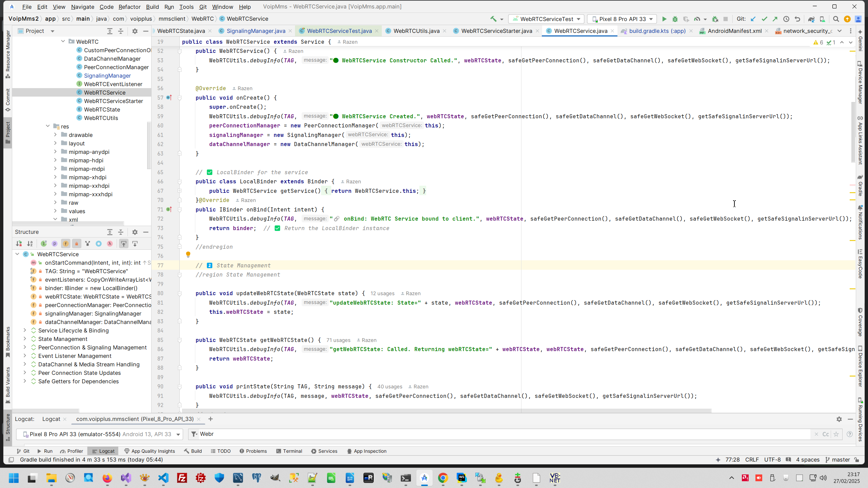Click the green Debug bug icon
868x488 pixels.
point(675,19)
